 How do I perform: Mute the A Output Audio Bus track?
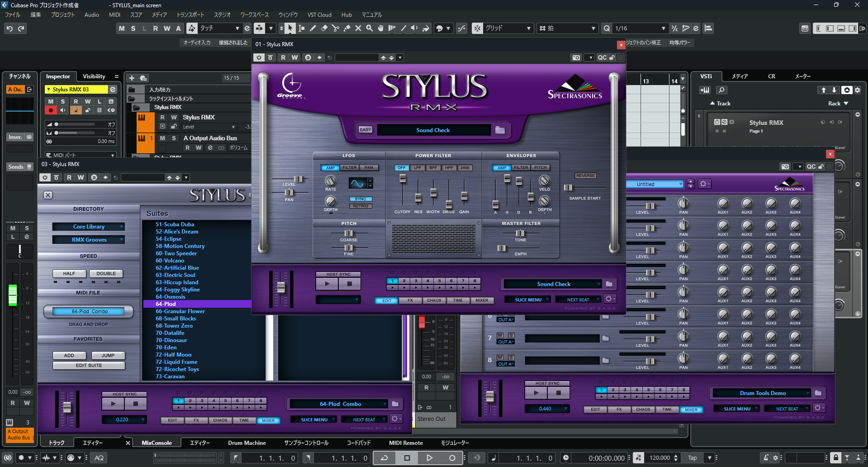click(163, 138)
